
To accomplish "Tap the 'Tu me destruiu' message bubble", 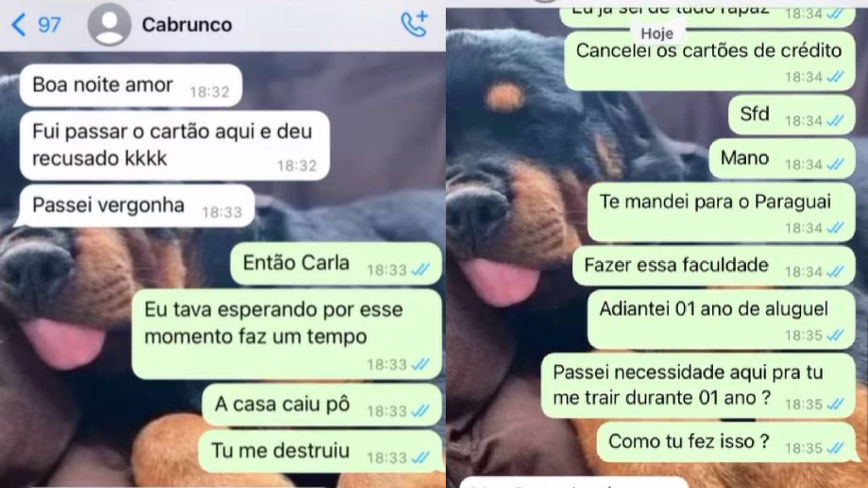I will (320, 452).
